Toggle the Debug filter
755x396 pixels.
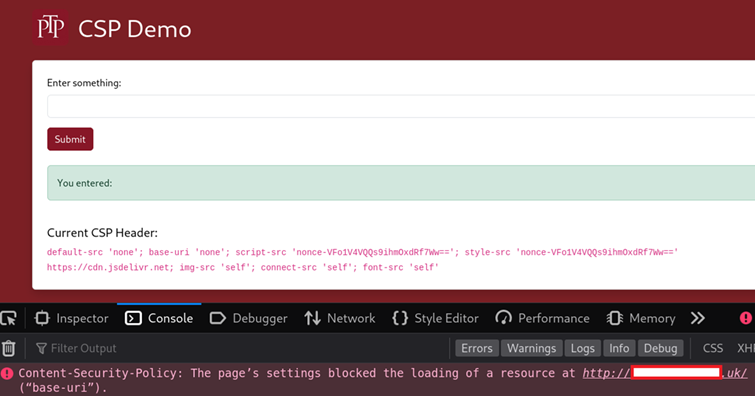660,348
